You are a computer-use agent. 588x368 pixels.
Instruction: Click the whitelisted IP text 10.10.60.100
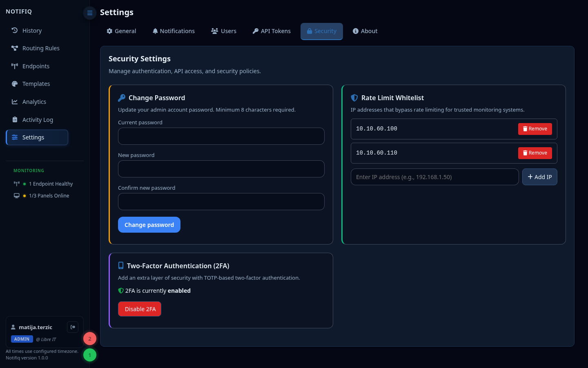click(x=376, y=129)
